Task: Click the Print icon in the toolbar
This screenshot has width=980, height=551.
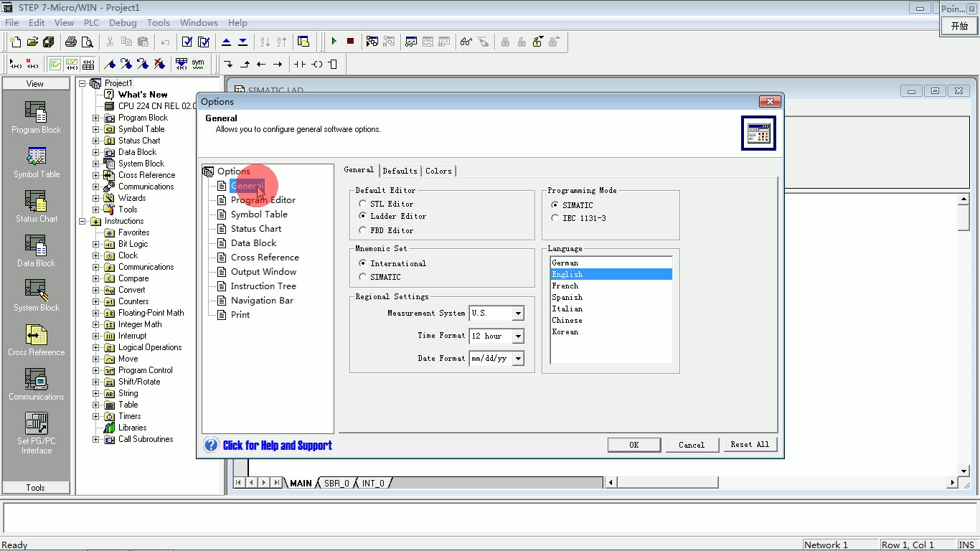Action: click(71, 42)
